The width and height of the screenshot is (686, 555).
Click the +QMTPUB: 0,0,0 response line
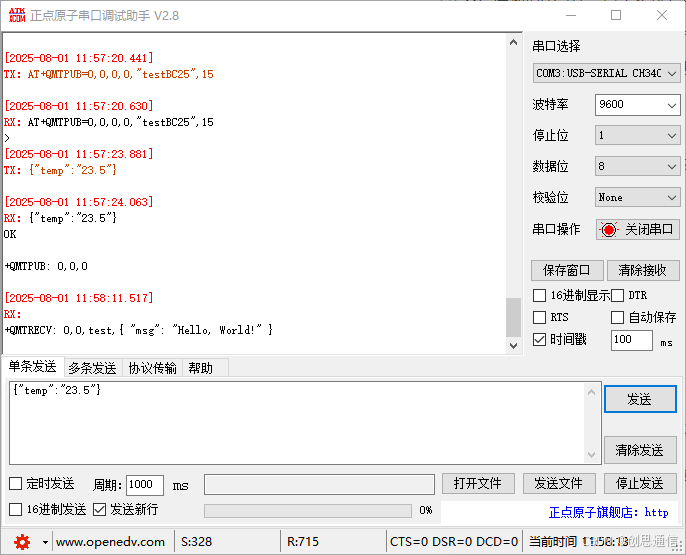[46, 266]
